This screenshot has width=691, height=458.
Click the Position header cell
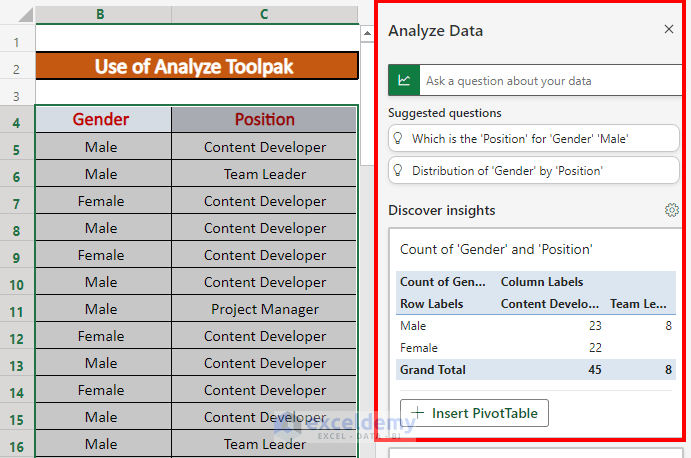[264, 120]
